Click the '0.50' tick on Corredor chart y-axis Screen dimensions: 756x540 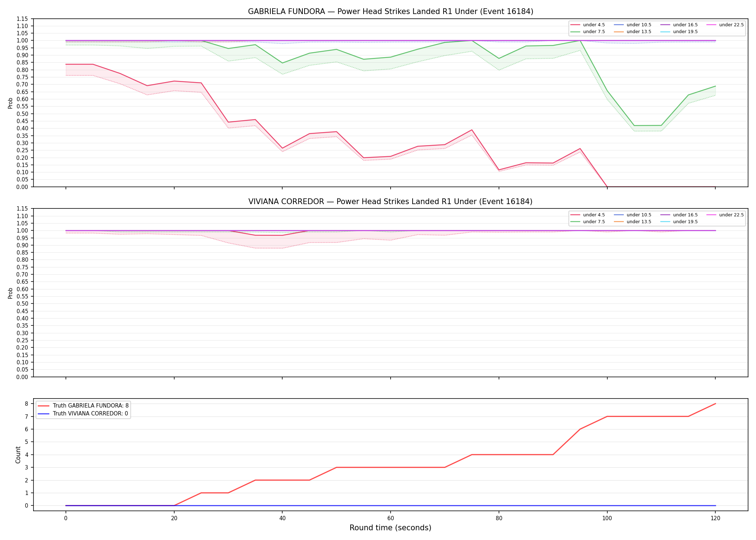[x=22, y=304]
